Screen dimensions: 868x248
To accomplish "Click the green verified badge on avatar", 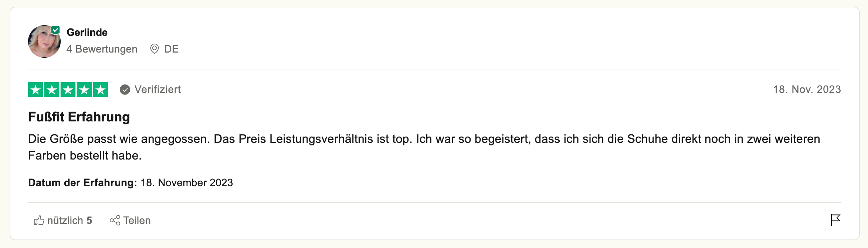I will [56, 30].
